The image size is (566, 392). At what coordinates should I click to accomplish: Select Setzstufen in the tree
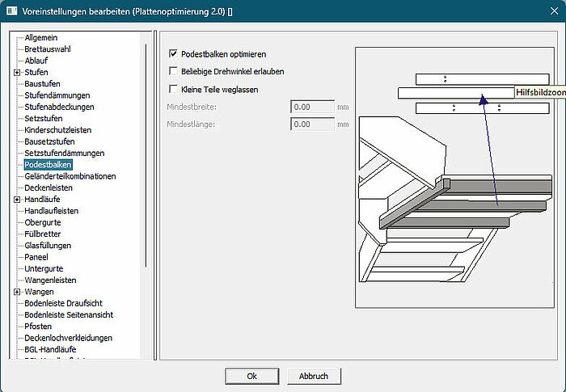44,118
